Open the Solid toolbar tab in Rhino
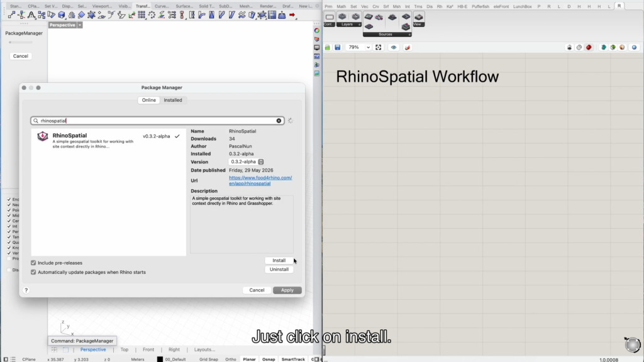 [206, 6]
